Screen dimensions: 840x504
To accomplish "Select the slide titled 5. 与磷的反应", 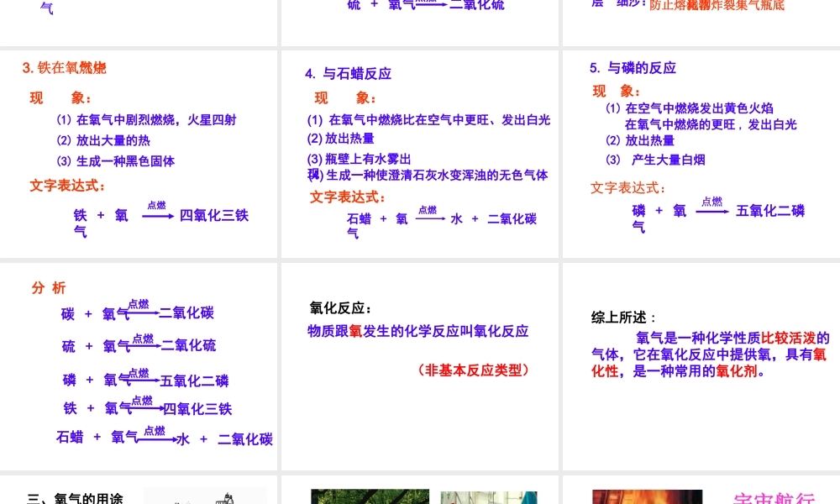I will pos(701,155).
